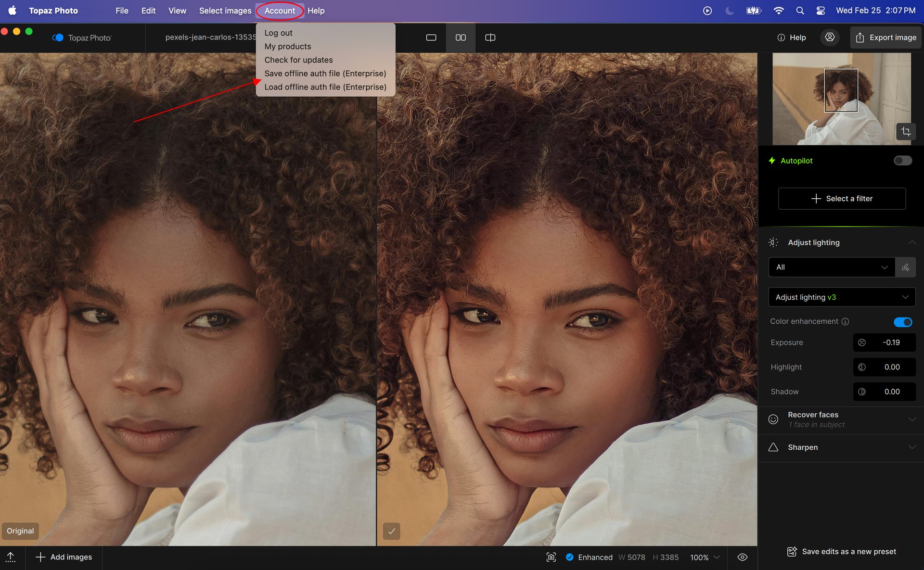Choose Check for updates menu entry

click(x=298, y=60)
